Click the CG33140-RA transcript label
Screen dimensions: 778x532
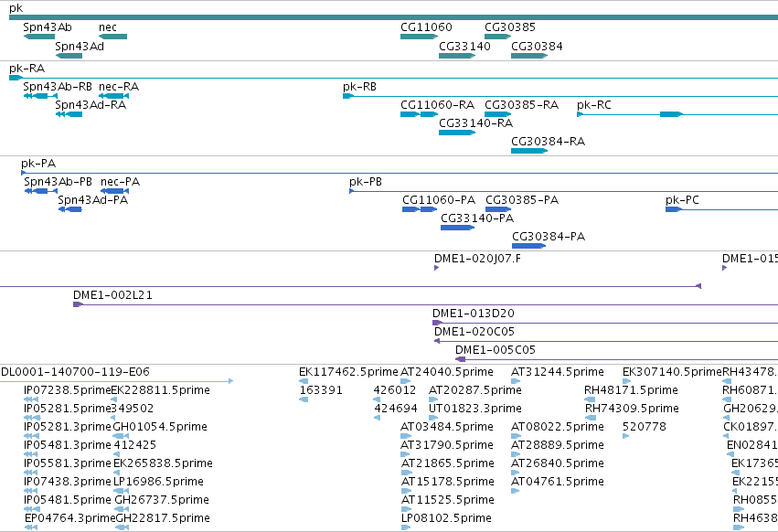(475, 123)
